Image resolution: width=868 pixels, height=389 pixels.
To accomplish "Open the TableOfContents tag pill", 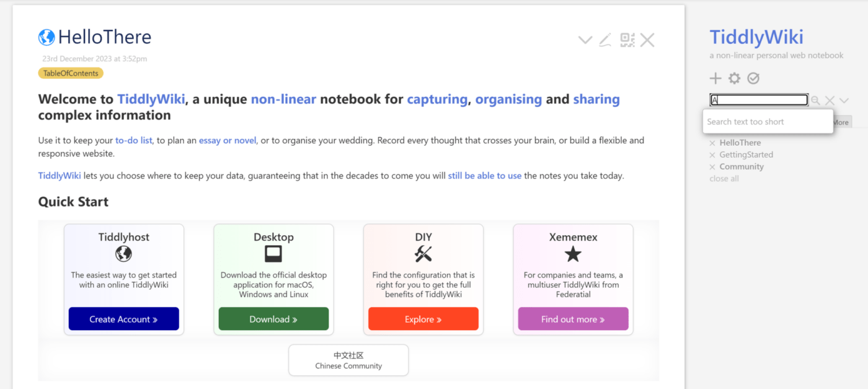I will [x=71, y=73].
